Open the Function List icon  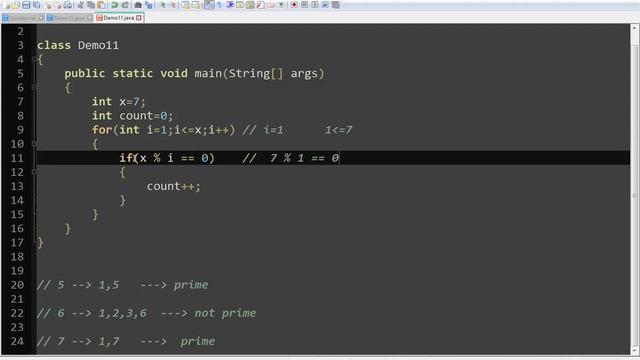click(x=260, y=5)
